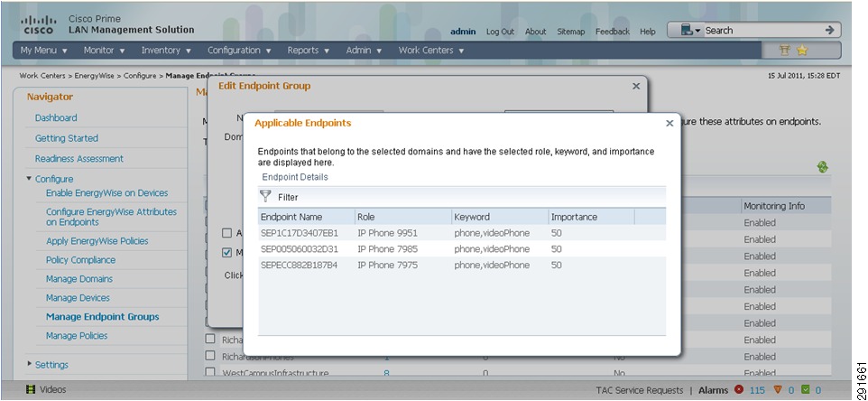This screenshot has width=868, height=401.
Task: Open the Sitemap link
Action: [x=571, y=32]
